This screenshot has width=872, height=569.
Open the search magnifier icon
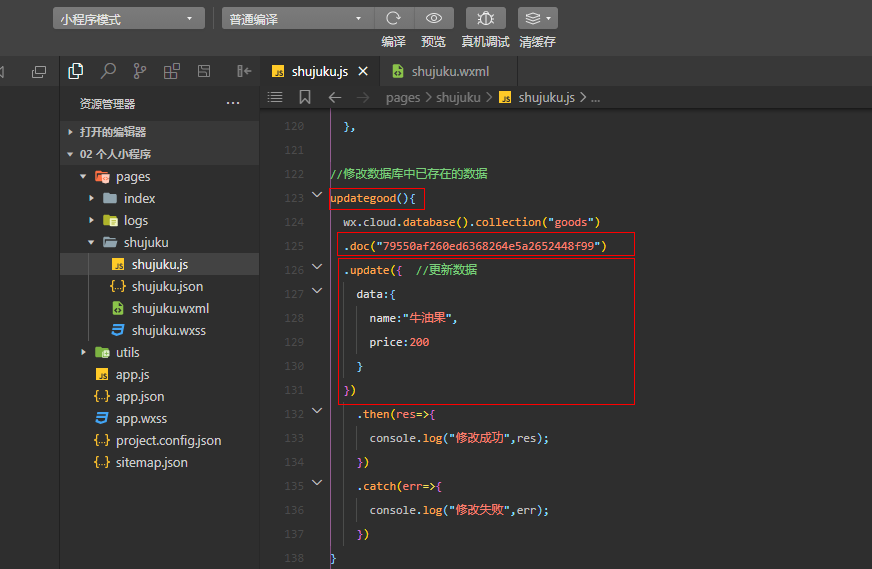pyautogui.click(x=108, y=71)
